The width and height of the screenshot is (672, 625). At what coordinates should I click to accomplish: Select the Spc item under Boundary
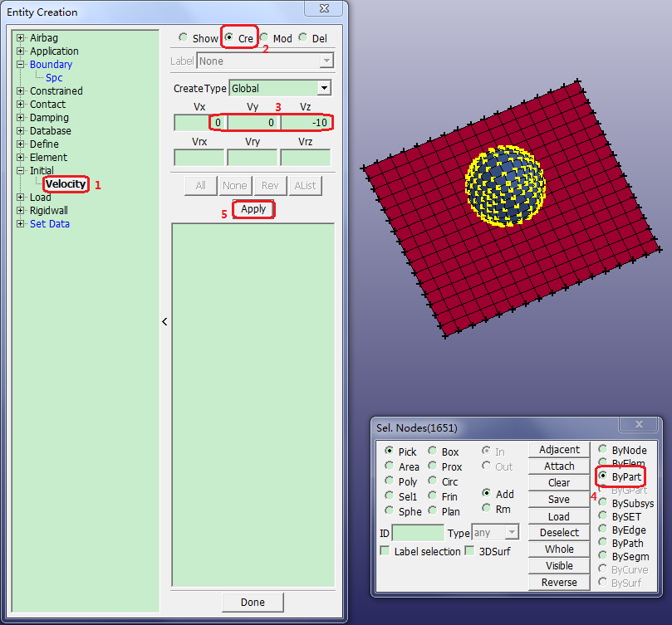coord(54,78)
